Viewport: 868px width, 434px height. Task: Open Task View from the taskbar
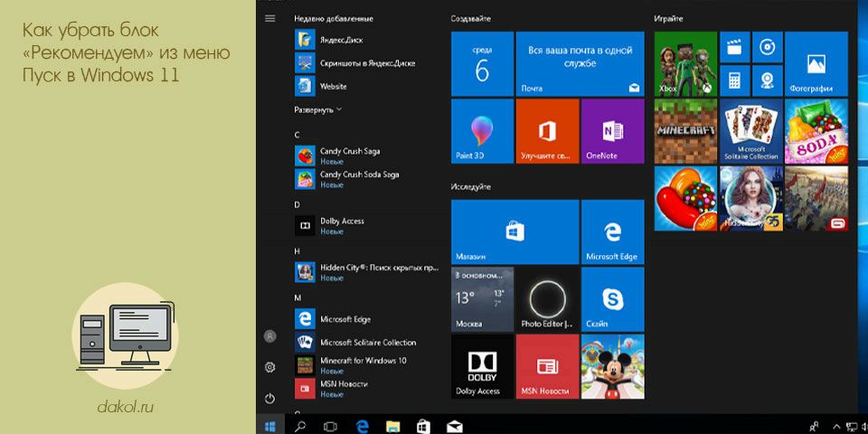click(x=331, y=426)
